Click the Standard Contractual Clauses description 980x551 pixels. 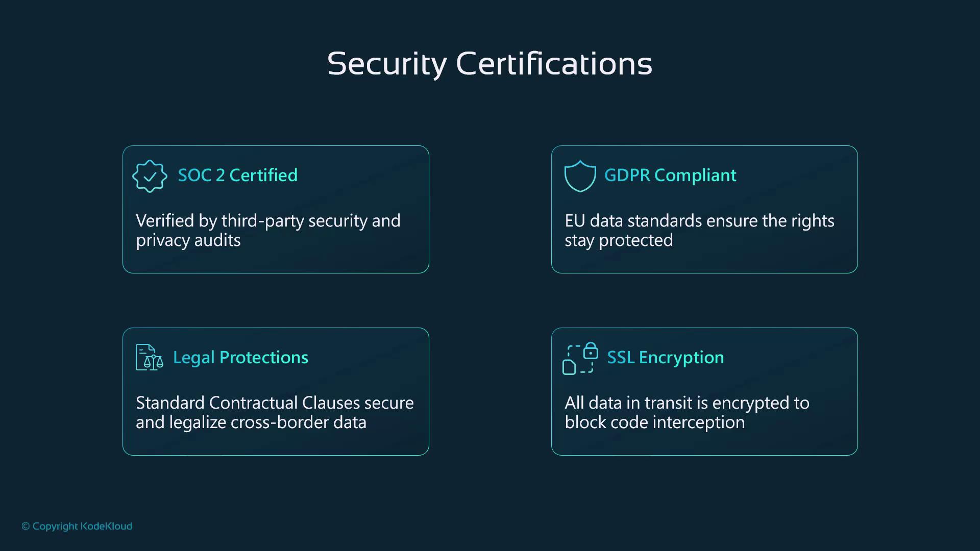pos(275,413)
